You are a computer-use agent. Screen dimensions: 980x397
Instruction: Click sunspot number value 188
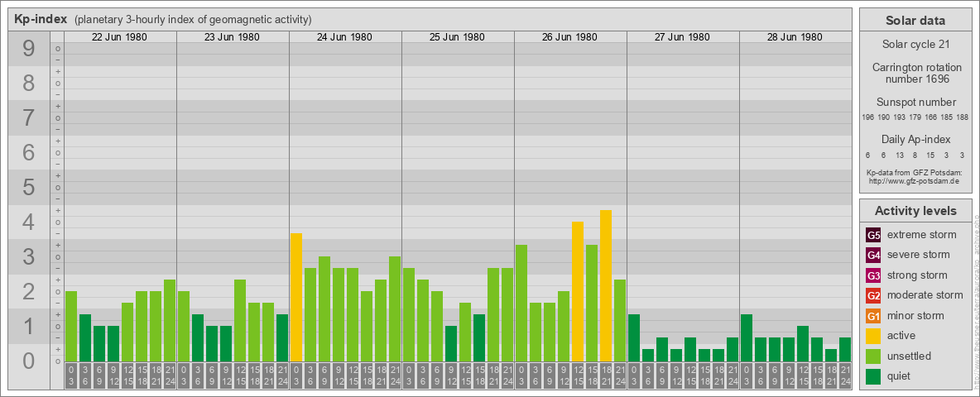point(963,117)
